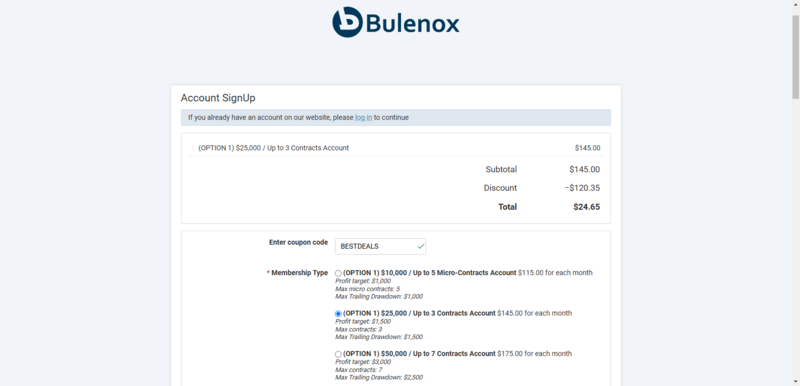Click the order line item $25,000 account
800x386 pixels.
pos(273,148)
